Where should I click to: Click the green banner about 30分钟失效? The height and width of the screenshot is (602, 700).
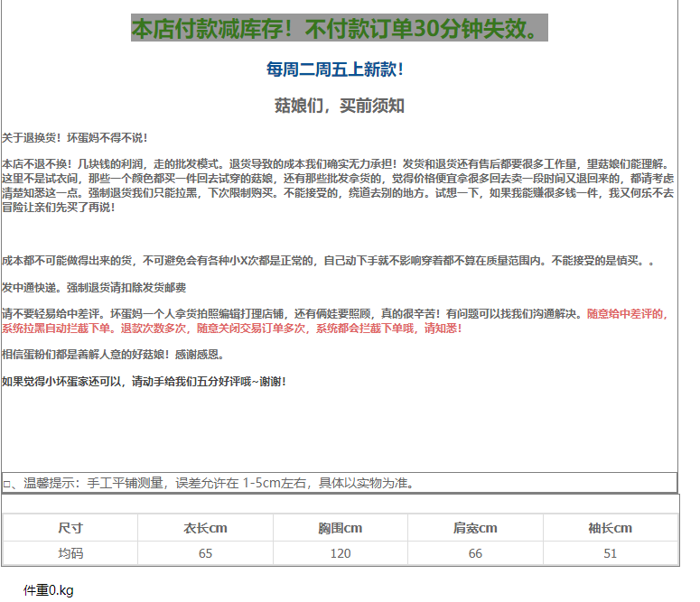click(x=339, y=29)
